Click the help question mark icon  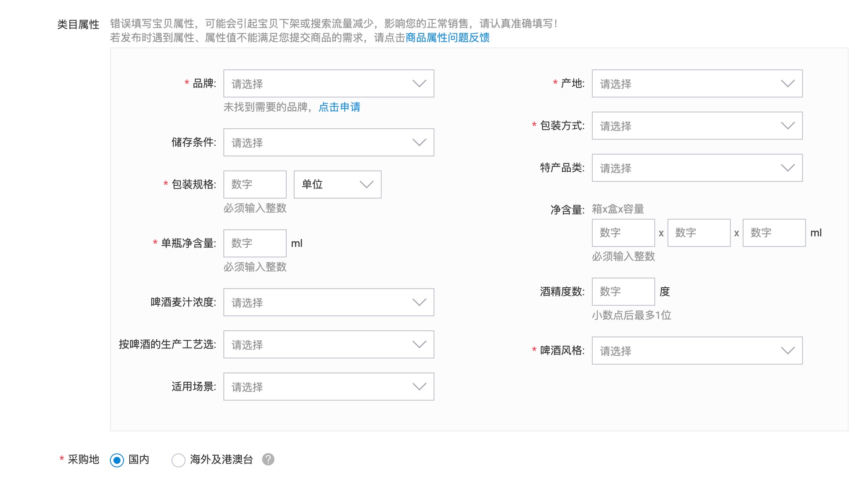click(x=268, y=459)
